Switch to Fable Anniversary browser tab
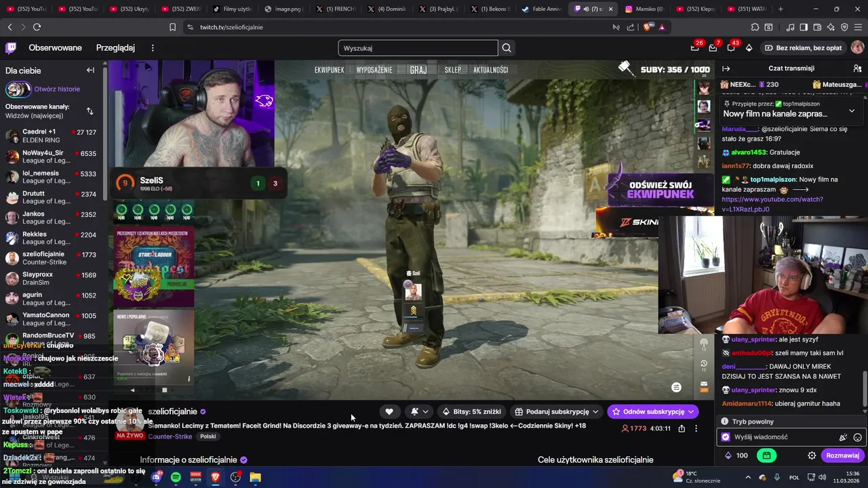868x488 pixels. 542,9
